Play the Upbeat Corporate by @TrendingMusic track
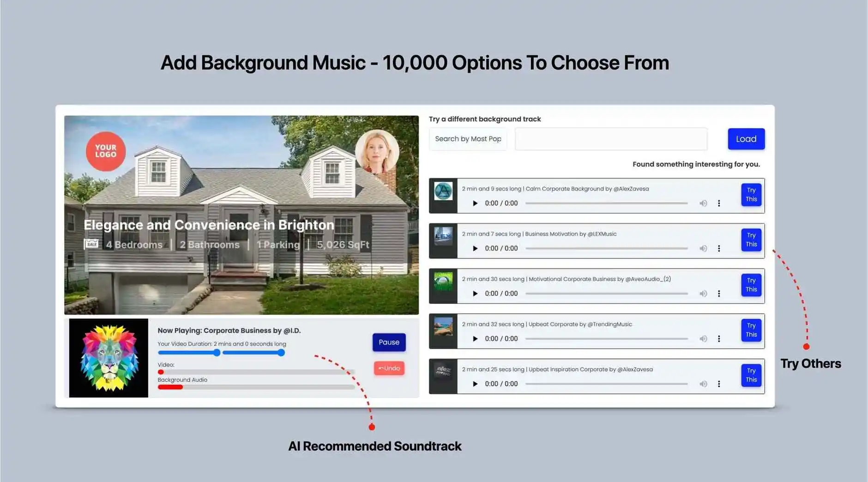 (475, 338)
